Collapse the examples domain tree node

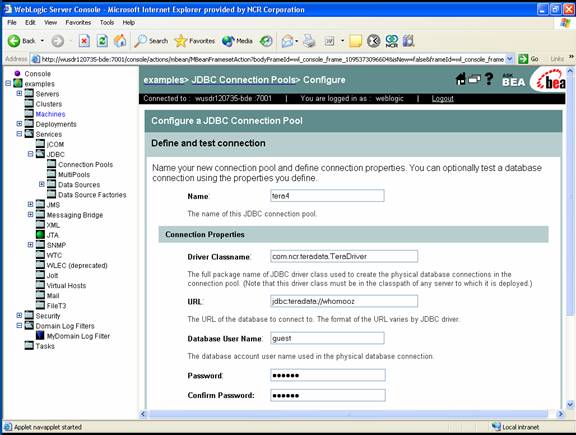(8, 83)
